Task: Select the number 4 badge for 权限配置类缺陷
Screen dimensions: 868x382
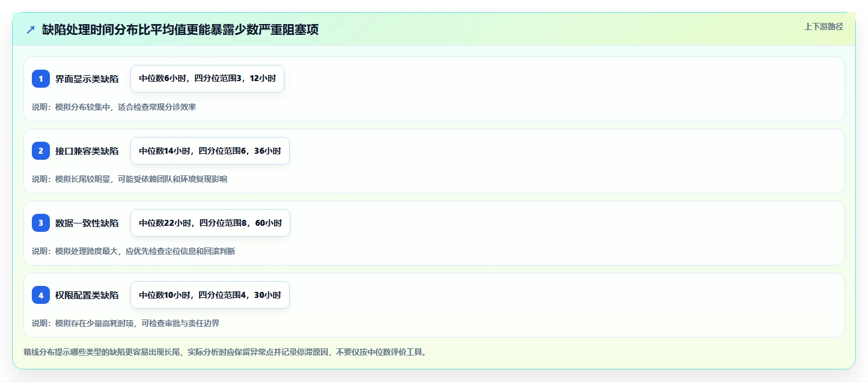Action: 41,295
